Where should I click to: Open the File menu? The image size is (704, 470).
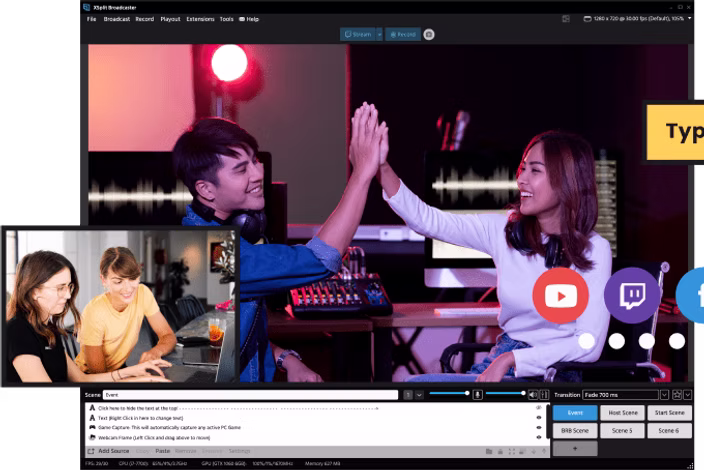[x=92, y=19]
